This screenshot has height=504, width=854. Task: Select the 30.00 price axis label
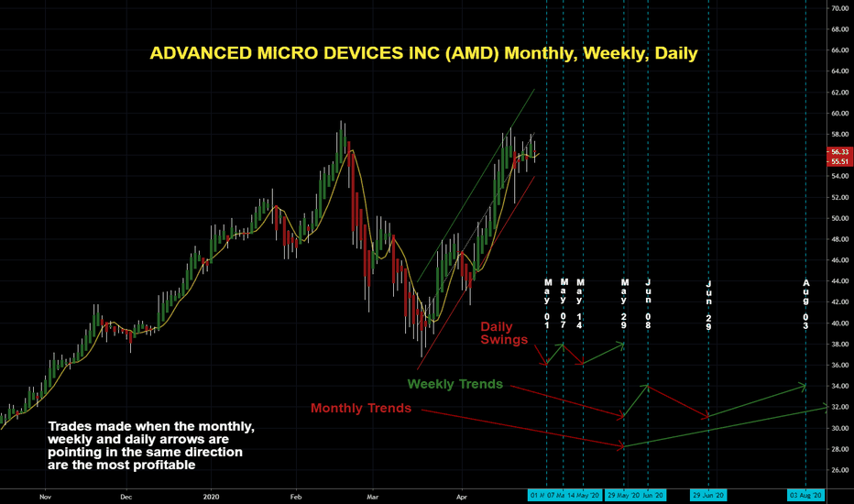pyautogui.click(x=840, y=428)
